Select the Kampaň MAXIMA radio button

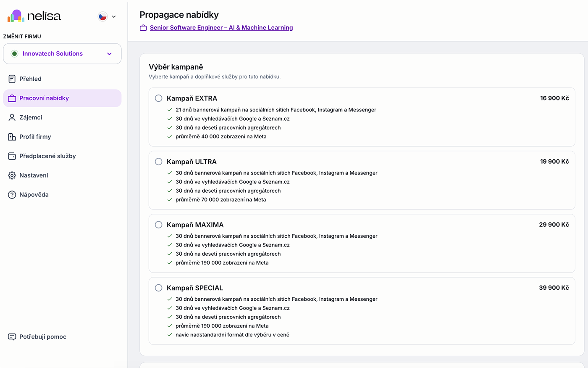tap(158, 225)
